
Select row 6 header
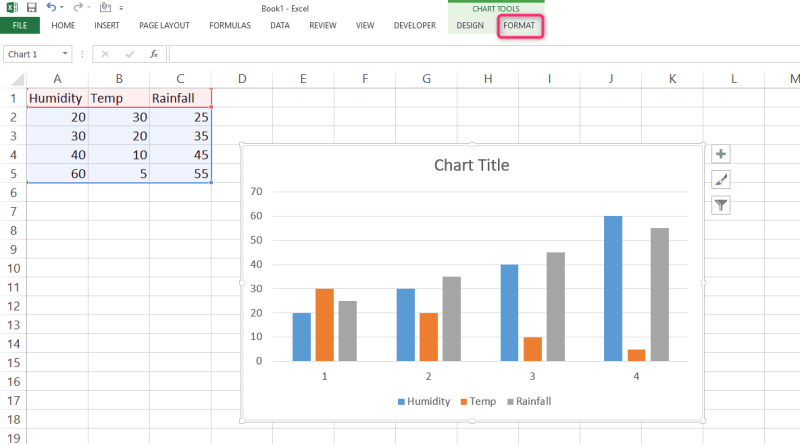pyautogui.click(x=13, y=192)
